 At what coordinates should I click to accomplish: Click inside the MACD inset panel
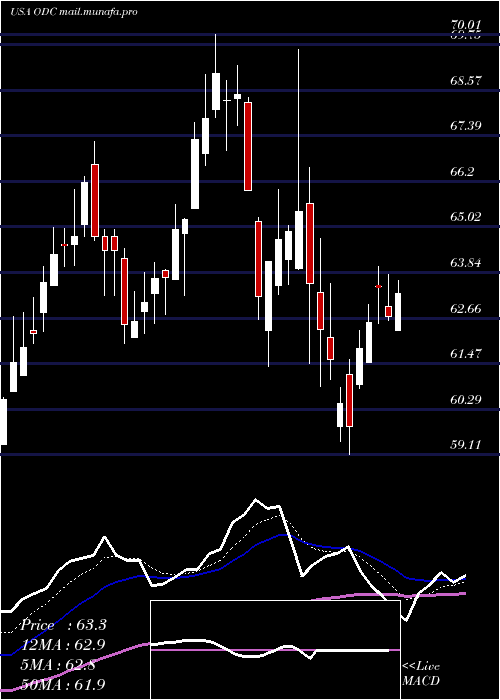pos(275,650)
